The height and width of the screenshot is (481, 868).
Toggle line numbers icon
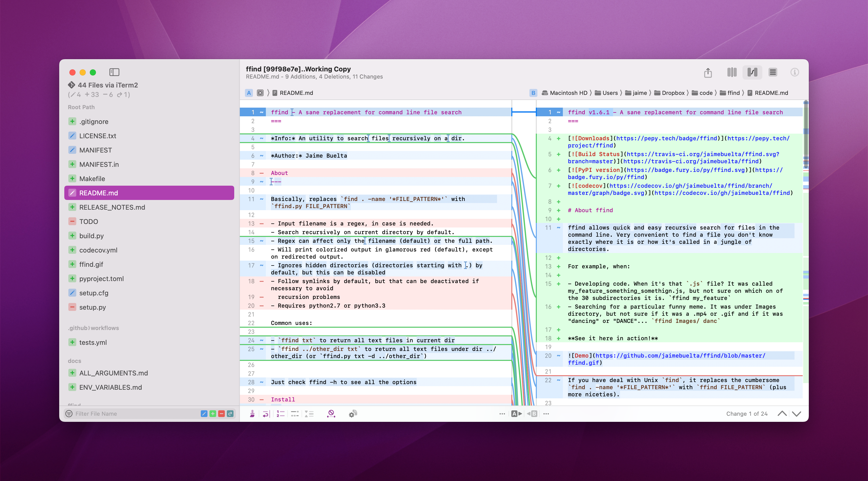click(280, 414)
